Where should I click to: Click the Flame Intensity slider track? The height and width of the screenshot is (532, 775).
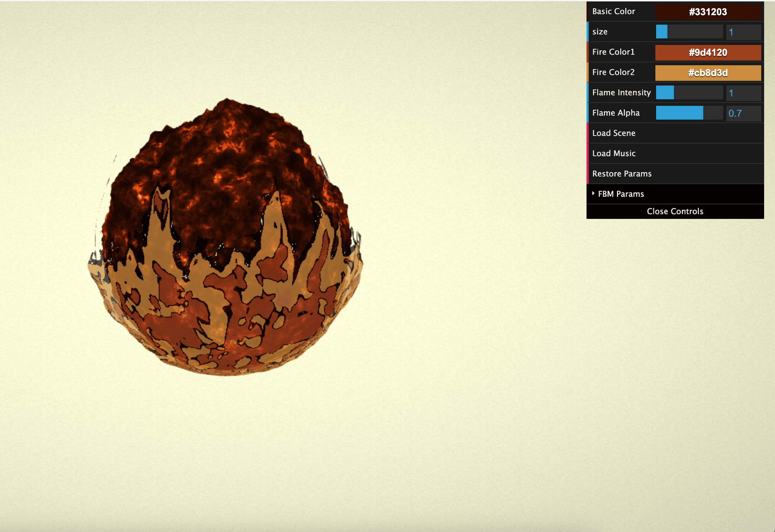pos(689,93)
